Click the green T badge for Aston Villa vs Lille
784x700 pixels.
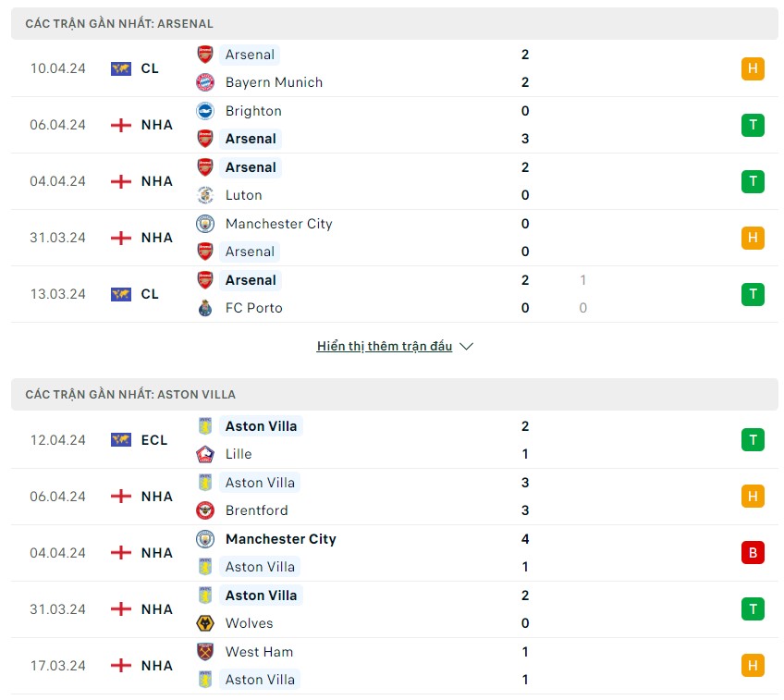click(753, 440)
